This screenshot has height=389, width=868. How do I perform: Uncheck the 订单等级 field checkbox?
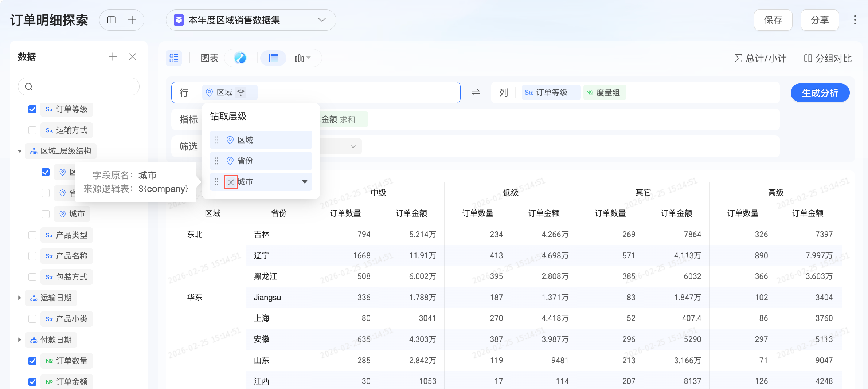pyautogui.click(x=32, y=109)
